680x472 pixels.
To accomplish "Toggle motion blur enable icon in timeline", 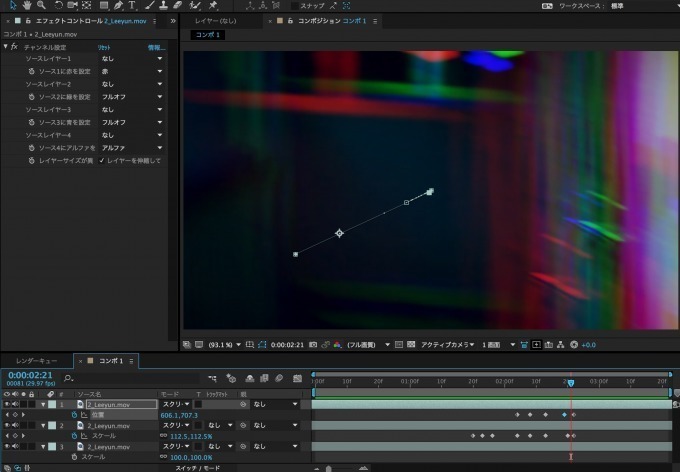I will coord(279,378).
